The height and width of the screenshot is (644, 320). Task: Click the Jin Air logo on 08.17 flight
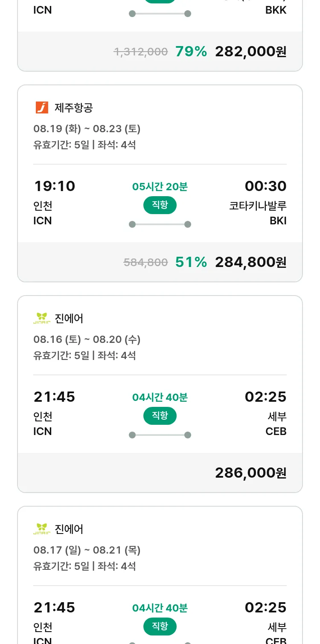[42, 529]
